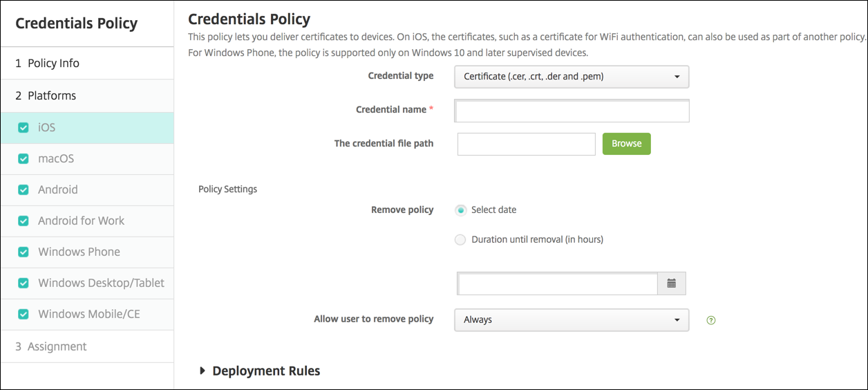Uncheck the macOS platform checkbox
The image size is (868, 390).
tap(23, 159)
